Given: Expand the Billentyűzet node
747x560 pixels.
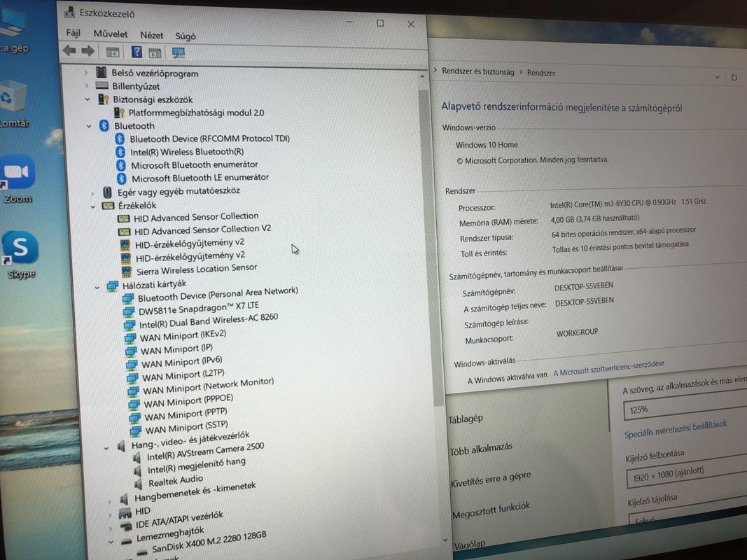Looking at the screenshot, I should (x=86, y=85).
